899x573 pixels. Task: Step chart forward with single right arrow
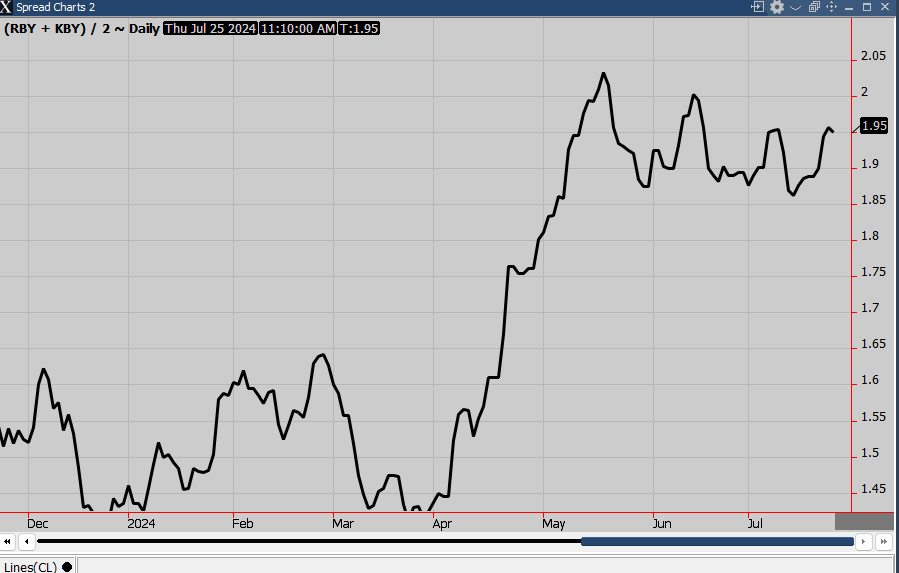pos(863,541)
